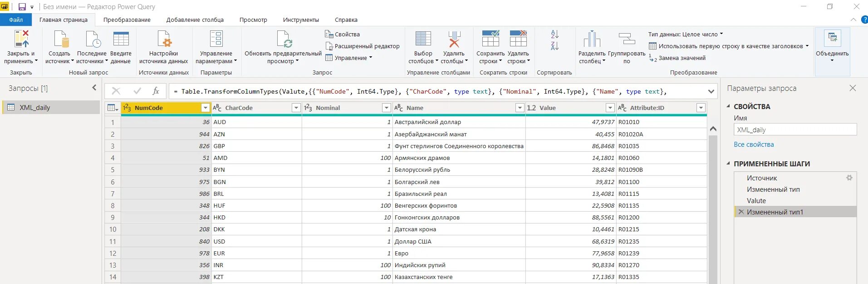Click Remove Rows icon
868x284 pixels.
(518, 39)
